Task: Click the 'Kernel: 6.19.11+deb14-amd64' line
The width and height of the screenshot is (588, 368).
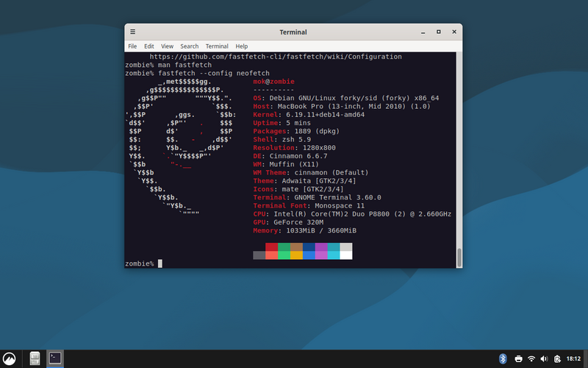Action: pyautogui.click(x=309, y=115)
